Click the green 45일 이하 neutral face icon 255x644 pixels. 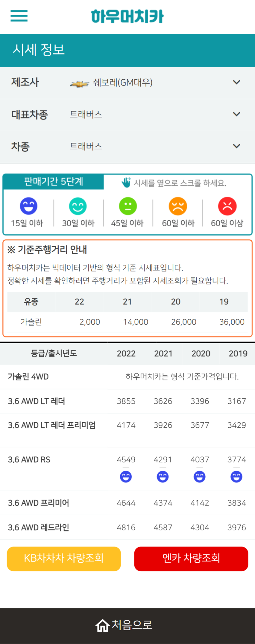[128, 206]
